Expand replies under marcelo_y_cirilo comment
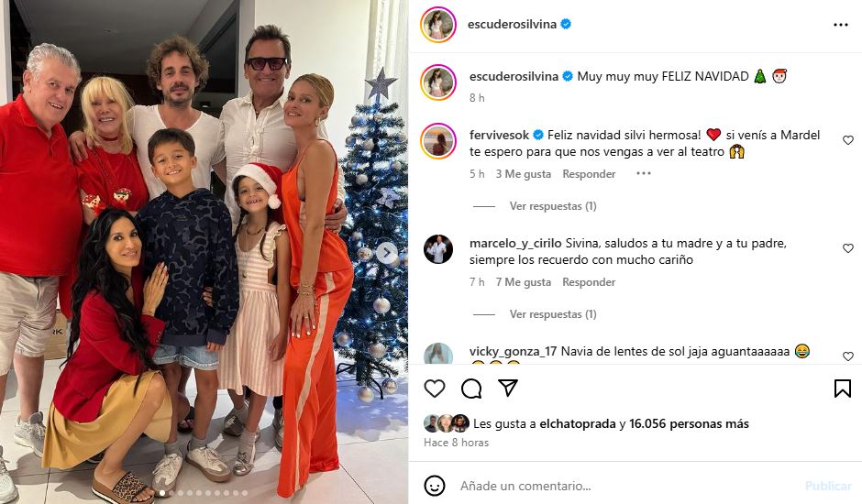This screenshot has width=862, height=504. (552, 314)
